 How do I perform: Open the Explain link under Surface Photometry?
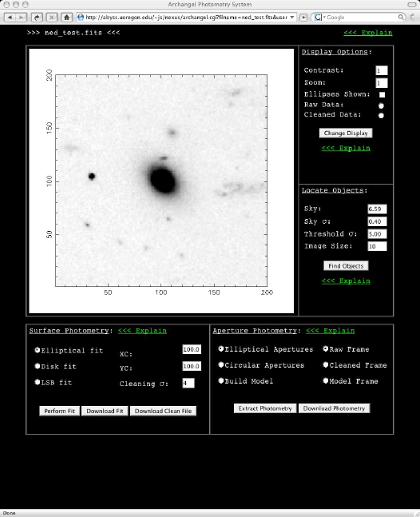tap(142, 331)
